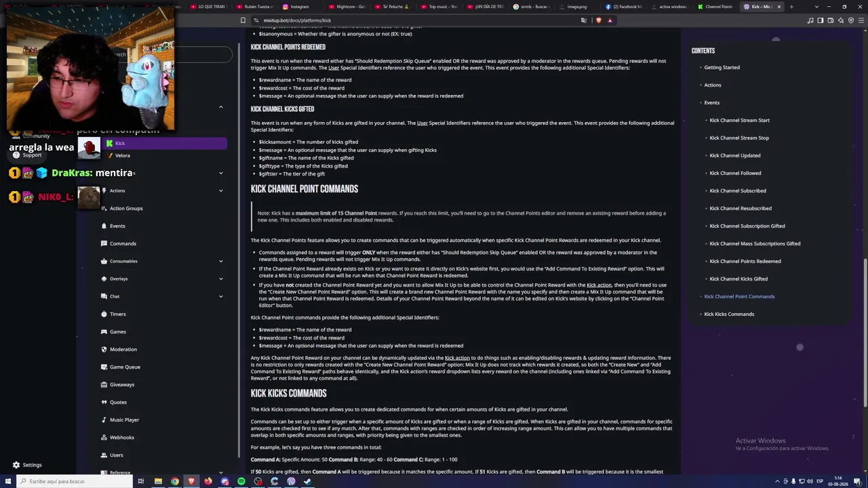Bookmark this page using address bar icon

coord(243,20)
